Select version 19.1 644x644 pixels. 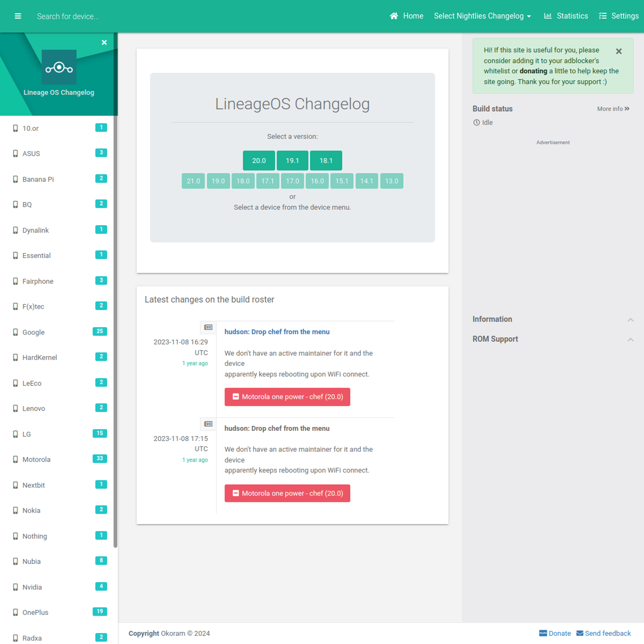pyautogui.click(x=292, y=160)
